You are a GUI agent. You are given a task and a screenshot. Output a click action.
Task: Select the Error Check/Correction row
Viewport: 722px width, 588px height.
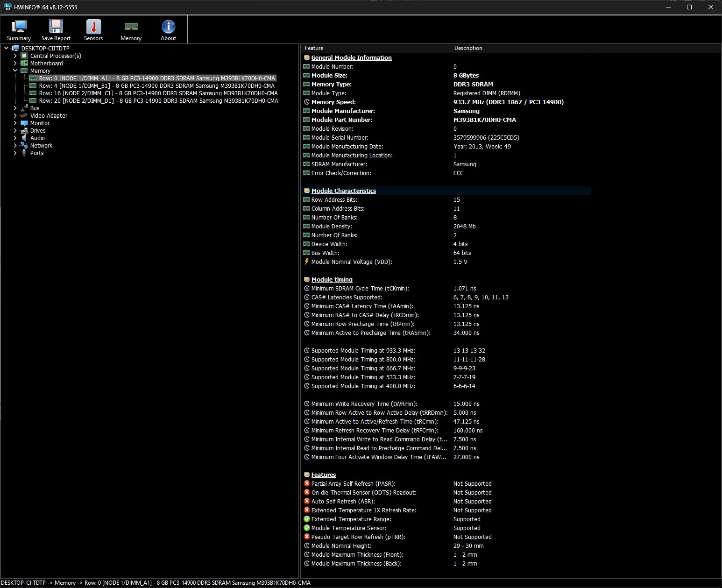click(446, 173)
